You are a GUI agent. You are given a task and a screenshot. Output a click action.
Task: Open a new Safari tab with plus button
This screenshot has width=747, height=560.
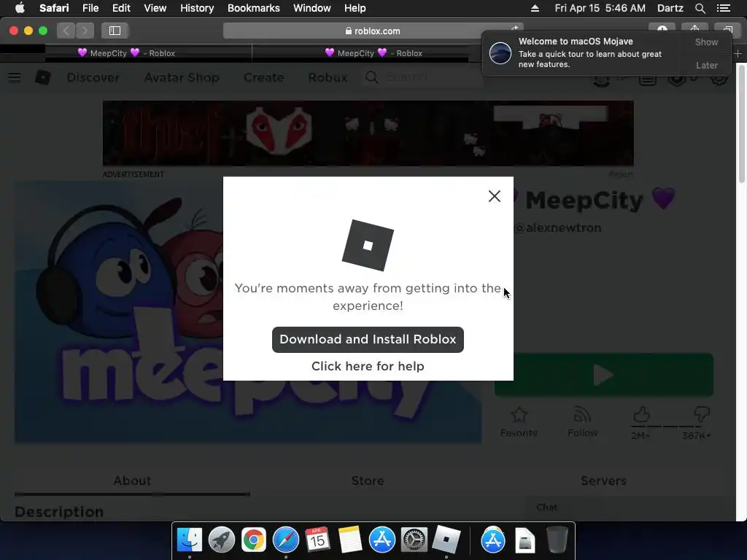pos(738,53)
